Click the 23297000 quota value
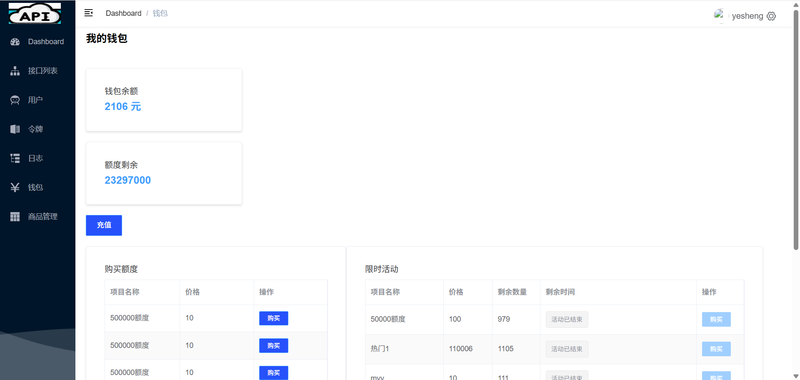800x380 pixels. [128, 180]
